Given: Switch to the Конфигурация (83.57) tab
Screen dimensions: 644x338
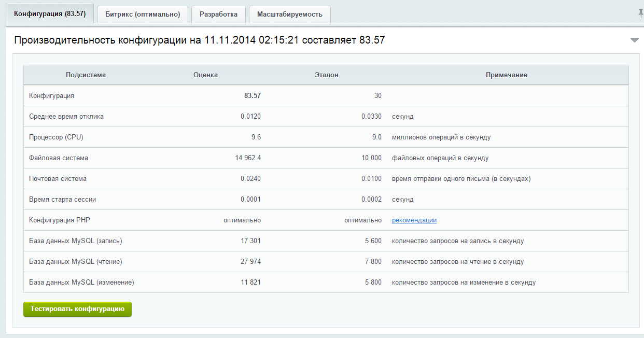Looking at the screenshot, I should [50, 14].
